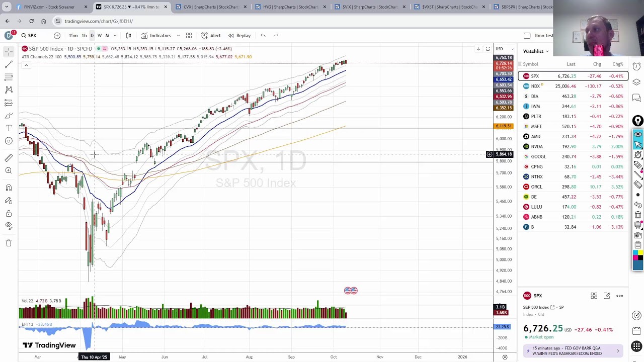Click the earnings event flags on timeline
The image size is (644, 362).
351,291
